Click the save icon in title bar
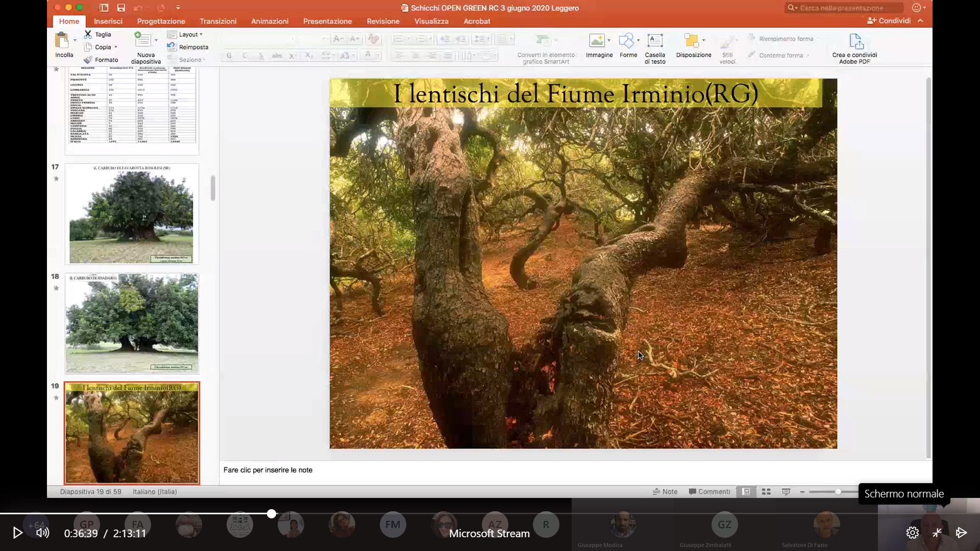Viewport: 980px width, 551px height. pyautogui.click(x=121, y=8)
